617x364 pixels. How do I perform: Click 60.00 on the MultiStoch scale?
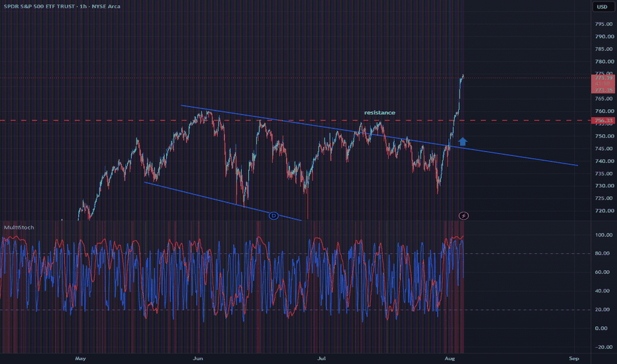click(604, 272)
